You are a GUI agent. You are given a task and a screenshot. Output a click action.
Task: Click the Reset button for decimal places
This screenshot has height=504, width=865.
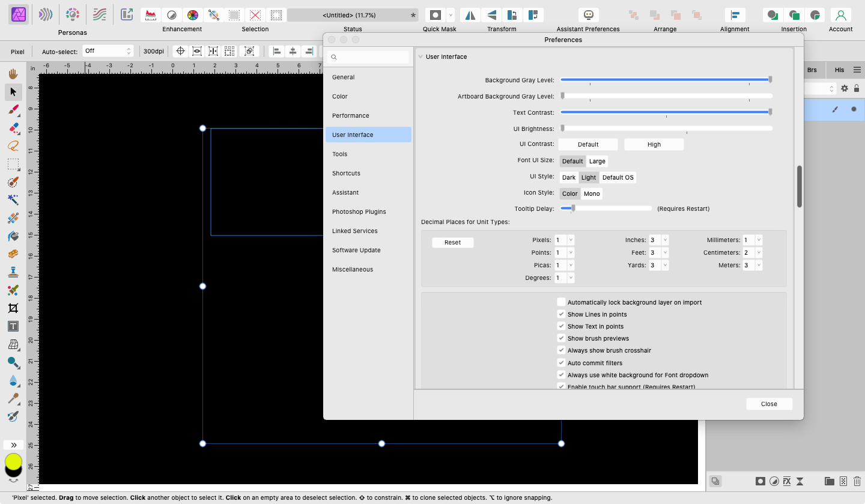click(x=452, y=243)
